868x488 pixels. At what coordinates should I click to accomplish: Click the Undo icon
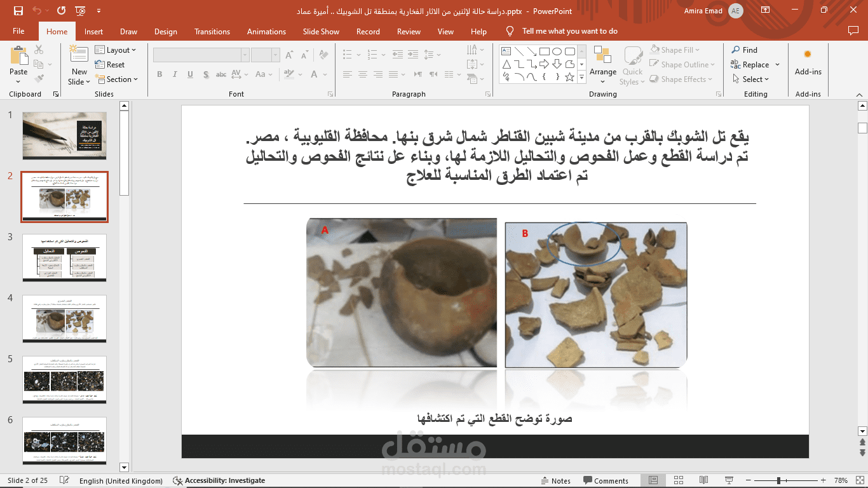click(37, 11)
